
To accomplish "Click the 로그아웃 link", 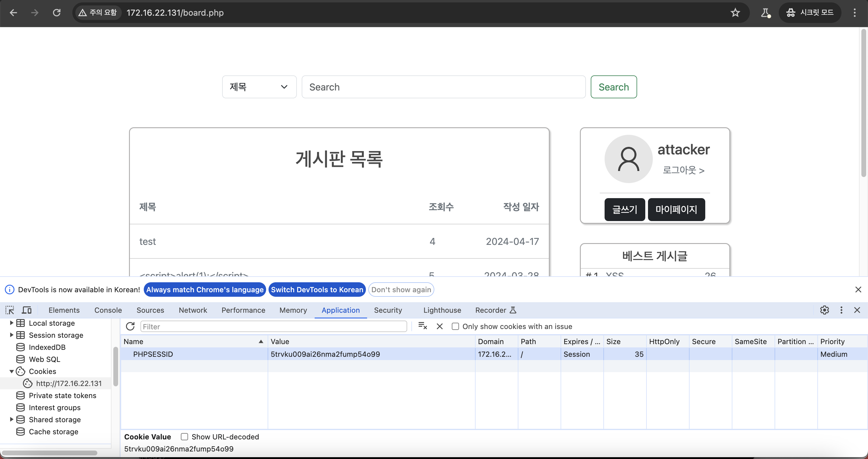I will tap(683, 170).
